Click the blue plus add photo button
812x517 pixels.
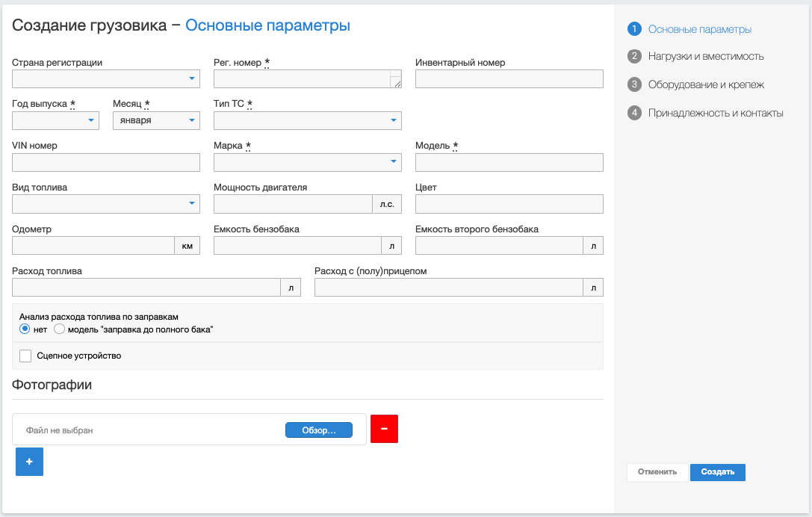click(29, 462)
